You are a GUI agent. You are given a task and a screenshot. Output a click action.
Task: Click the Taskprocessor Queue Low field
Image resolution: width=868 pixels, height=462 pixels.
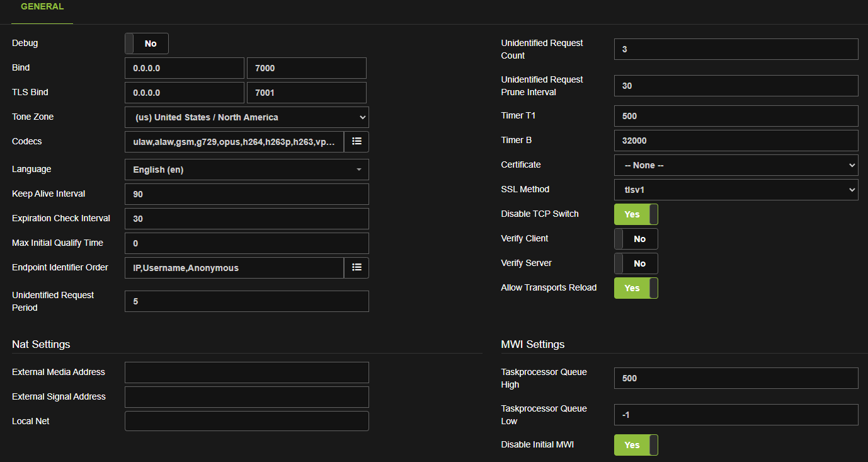click(736, 415)
